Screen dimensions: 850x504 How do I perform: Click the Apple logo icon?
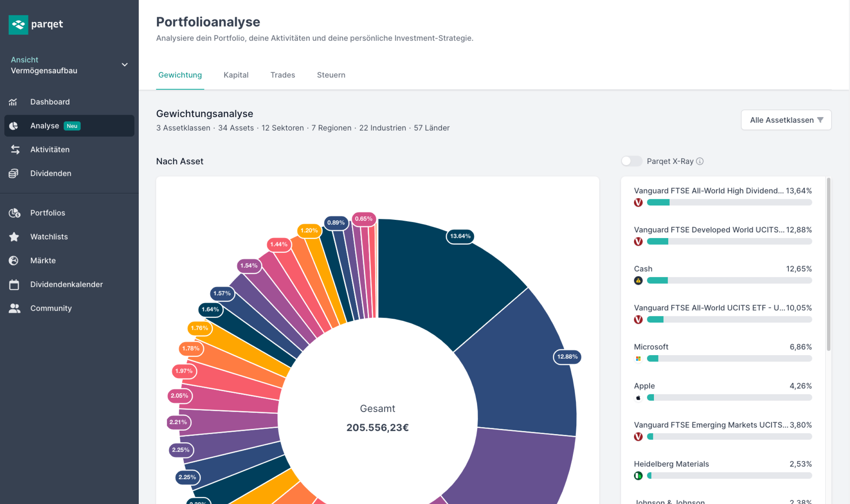(x=638, y=397)
